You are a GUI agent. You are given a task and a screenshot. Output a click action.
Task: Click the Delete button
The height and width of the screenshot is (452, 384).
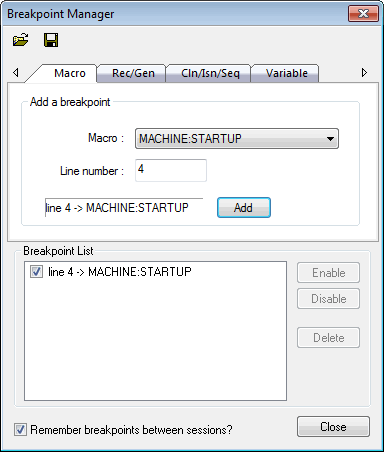tap(328, 338)
